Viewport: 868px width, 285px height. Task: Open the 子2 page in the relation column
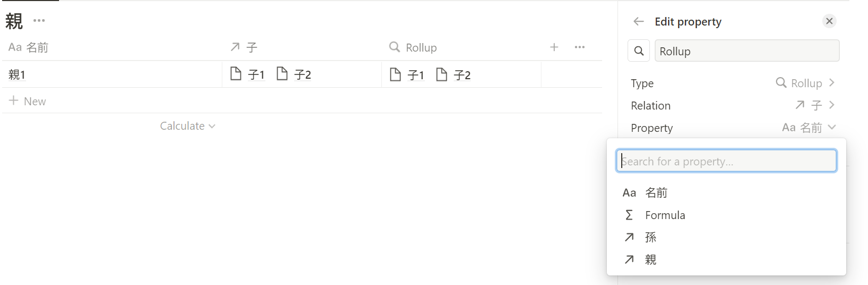pos(294,74)
